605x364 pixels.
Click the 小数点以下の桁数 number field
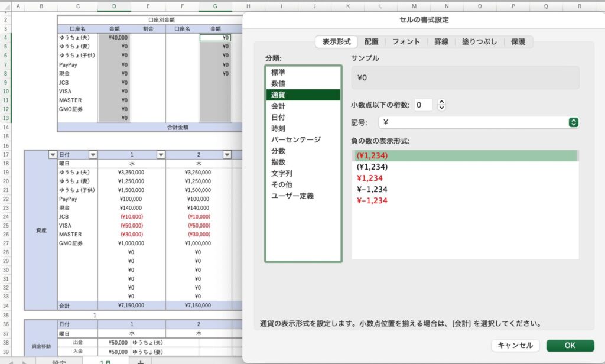tap(423, 105)
